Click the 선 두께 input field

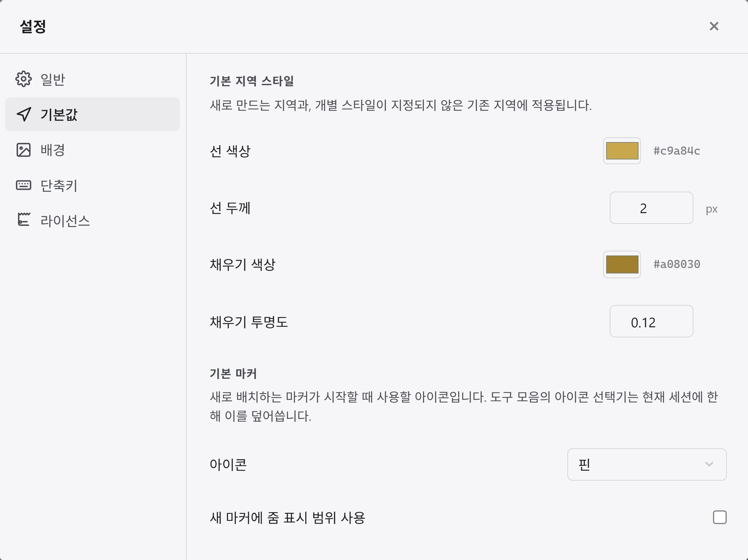(x=651, y=208)
